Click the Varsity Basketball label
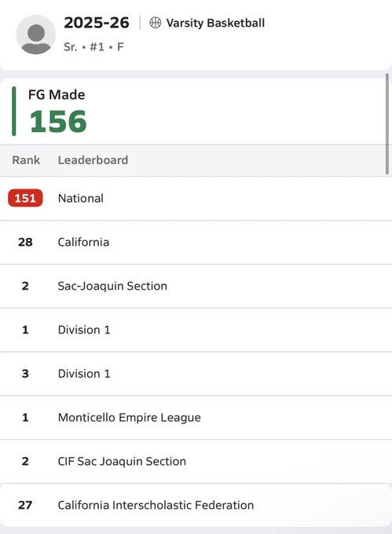This screenshot has height=534, width=392. point(215,23)
